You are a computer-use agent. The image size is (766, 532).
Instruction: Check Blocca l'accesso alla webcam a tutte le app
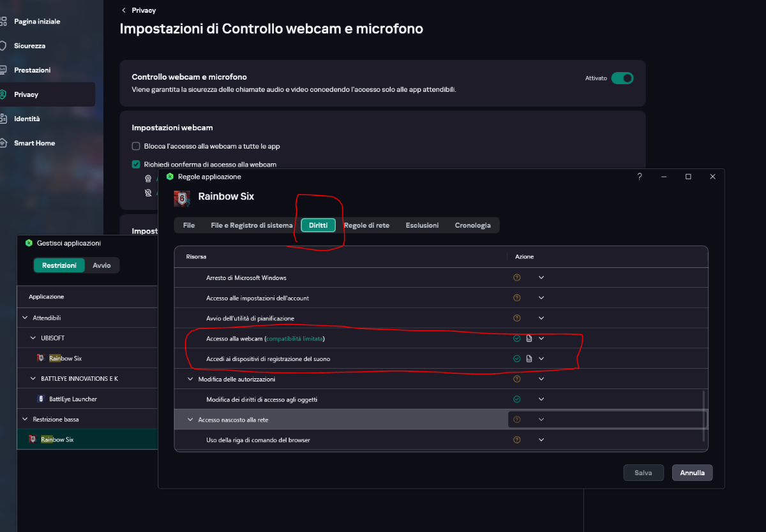click(136, 146)
